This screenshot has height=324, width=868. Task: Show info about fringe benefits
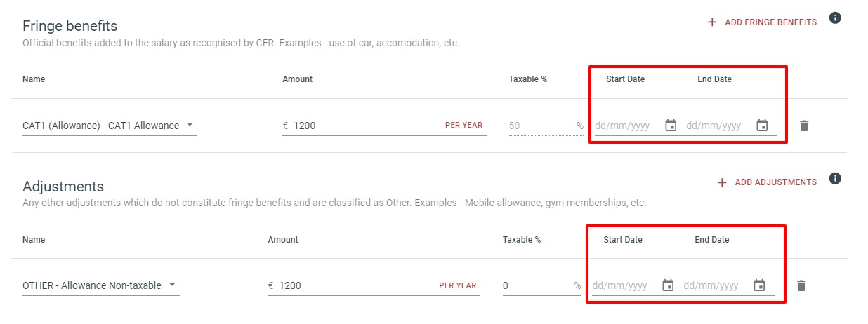tap(835, 18)
